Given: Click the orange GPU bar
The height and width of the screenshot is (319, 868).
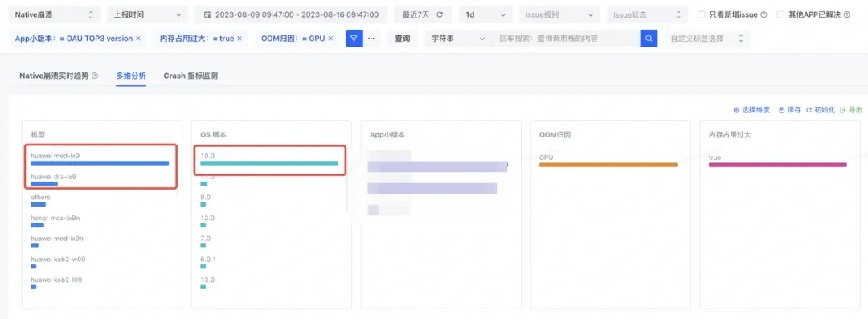Looking at the screenshot, I should (x=608, y=165).
